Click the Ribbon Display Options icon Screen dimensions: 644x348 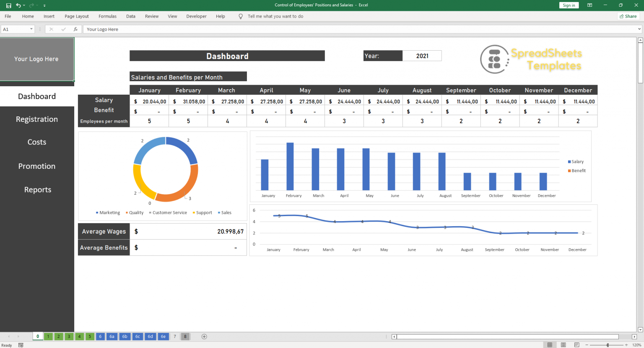(x=589, y=5)
